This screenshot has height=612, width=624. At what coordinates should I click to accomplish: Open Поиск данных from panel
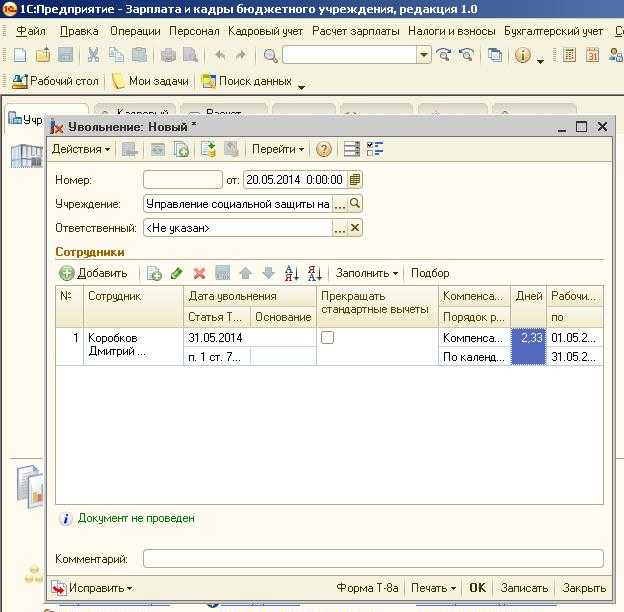[x=247, y=81]
